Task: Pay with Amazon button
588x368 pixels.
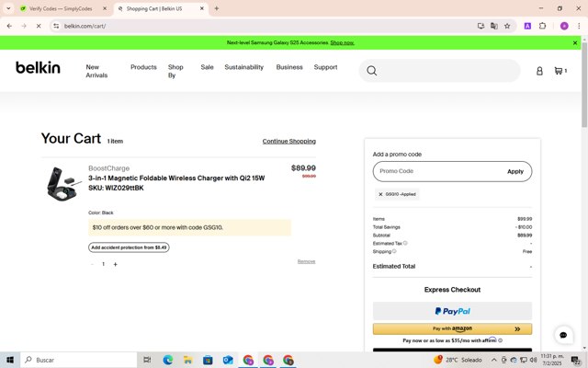Action: [452, 328]
